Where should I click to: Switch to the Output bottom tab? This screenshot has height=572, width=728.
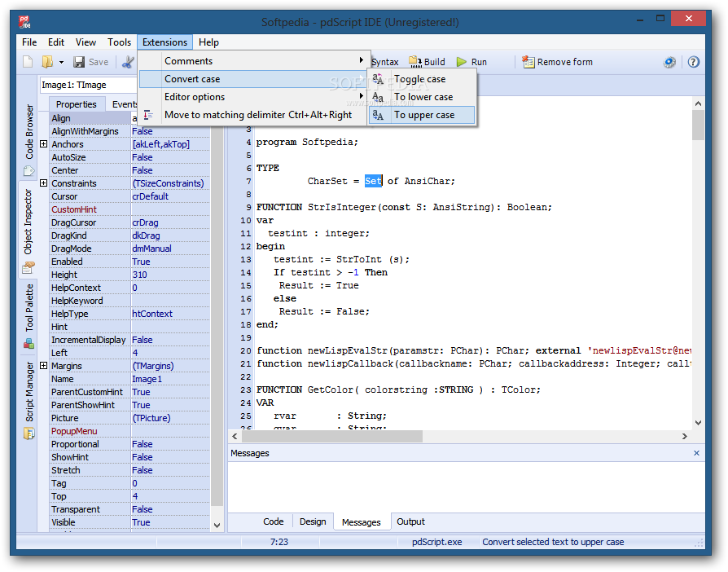(x=410, y=521)
